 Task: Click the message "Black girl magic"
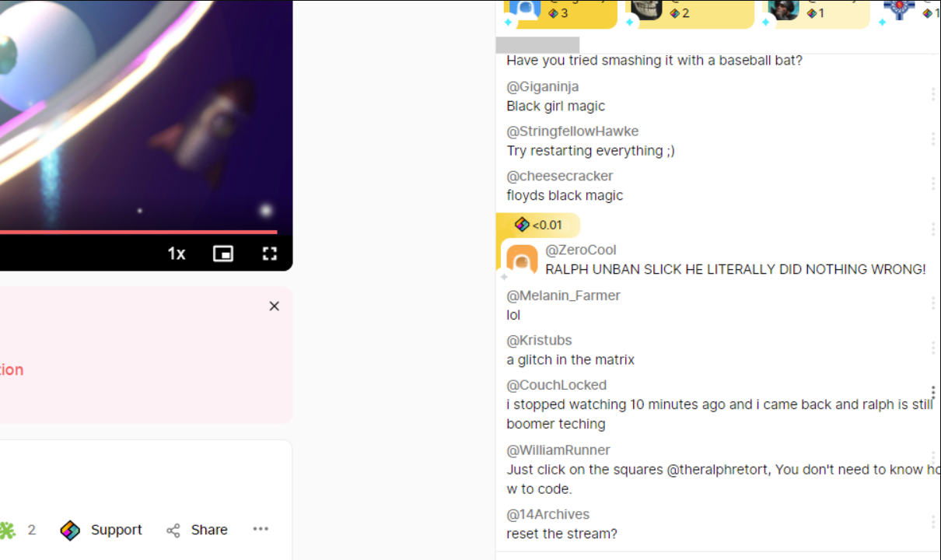pos(555,106)
